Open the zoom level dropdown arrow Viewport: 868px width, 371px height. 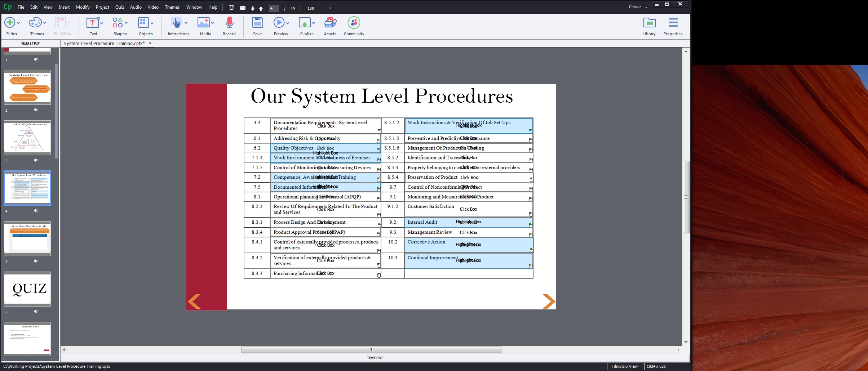[331, 8]
